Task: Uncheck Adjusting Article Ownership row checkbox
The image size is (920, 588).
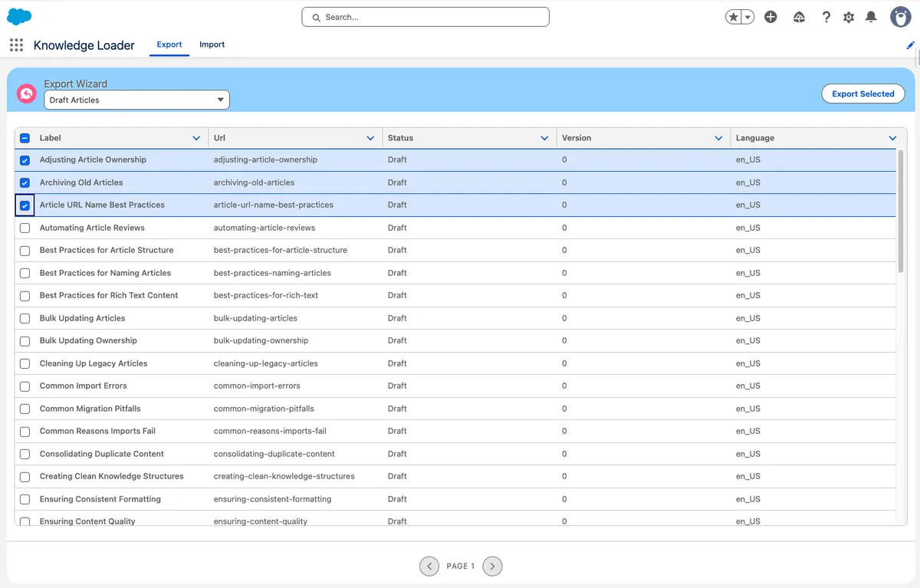Action: pyautogui.click(x=25, y=160)
